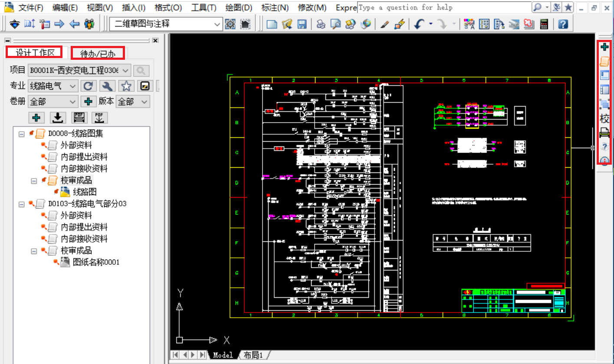Collapse 校审成品 under D0103-线路电气部分03
The width and height of the screenshot is (614, 364).
pyautogui.click(x=34, y=251)
